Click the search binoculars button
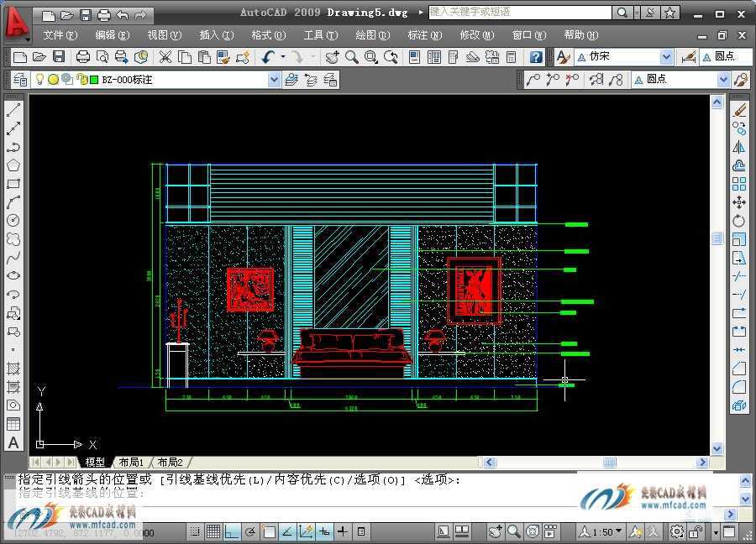 (622, 13)
